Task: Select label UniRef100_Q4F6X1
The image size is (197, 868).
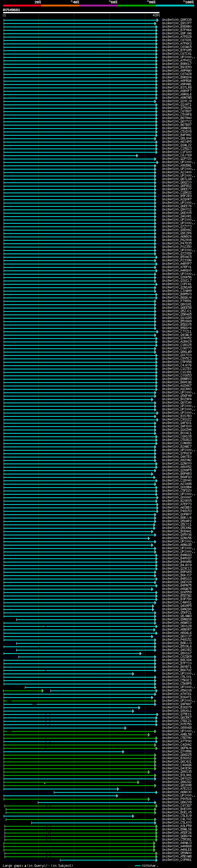Action: [x=177, y=423]
